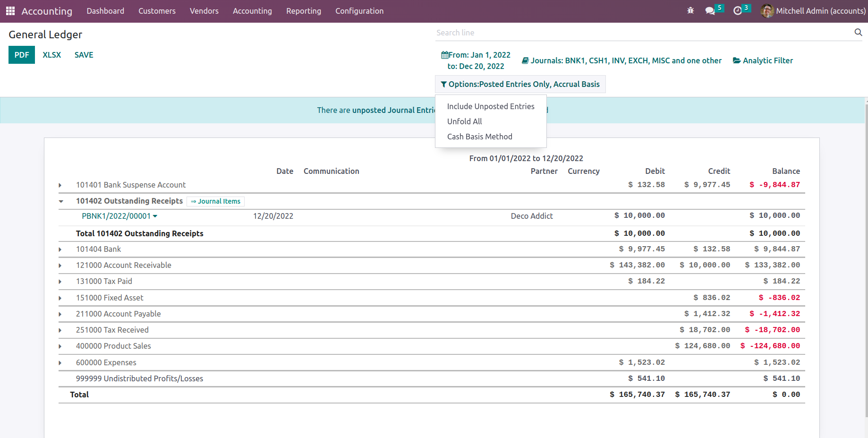868x438 pixels.
Task: Expand 251000 Tax Received row
Action: 60,330
